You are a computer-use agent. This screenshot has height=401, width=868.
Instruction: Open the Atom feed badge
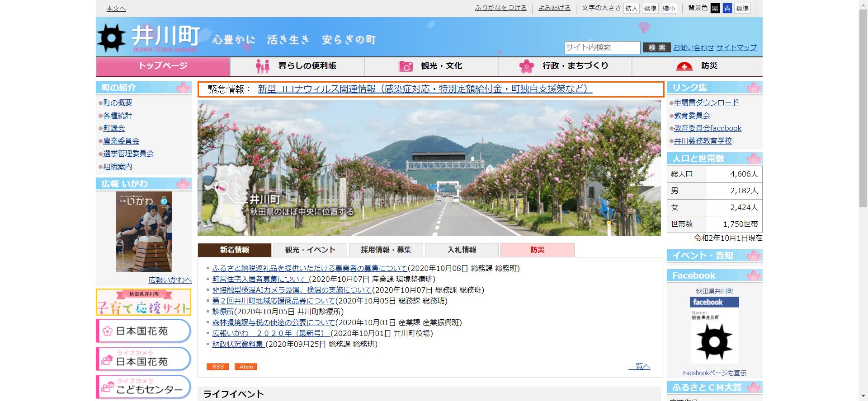pos(246,367)
